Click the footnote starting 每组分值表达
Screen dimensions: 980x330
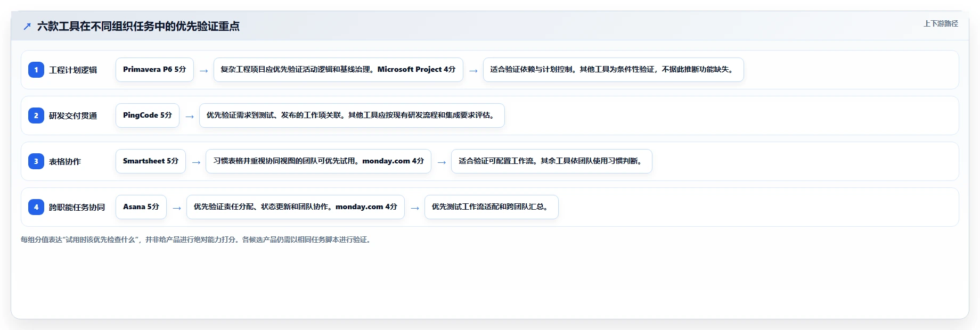pyautogui.click(x=197, y=240)
